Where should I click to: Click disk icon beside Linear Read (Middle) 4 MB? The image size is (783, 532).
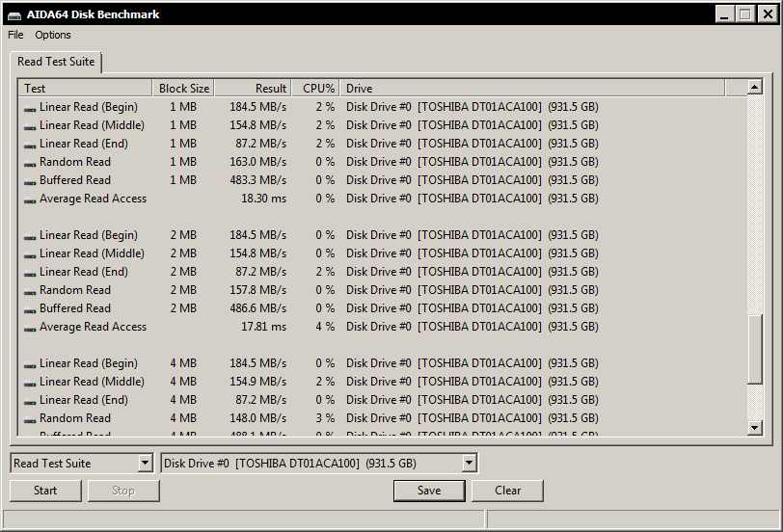pyautogui.click(x=30, y=384)
